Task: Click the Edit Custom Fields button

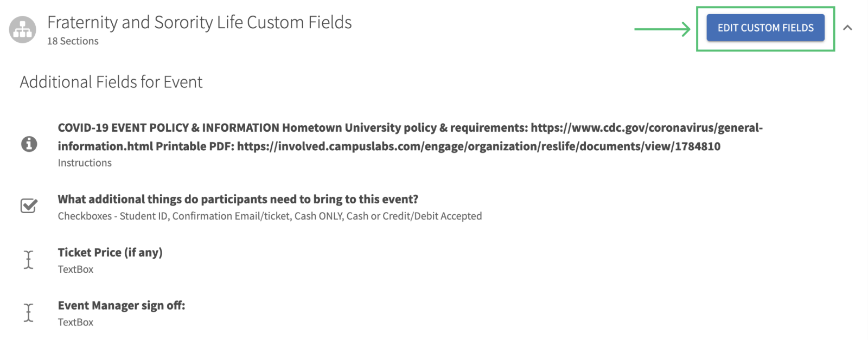Action: tap(765, 28)
